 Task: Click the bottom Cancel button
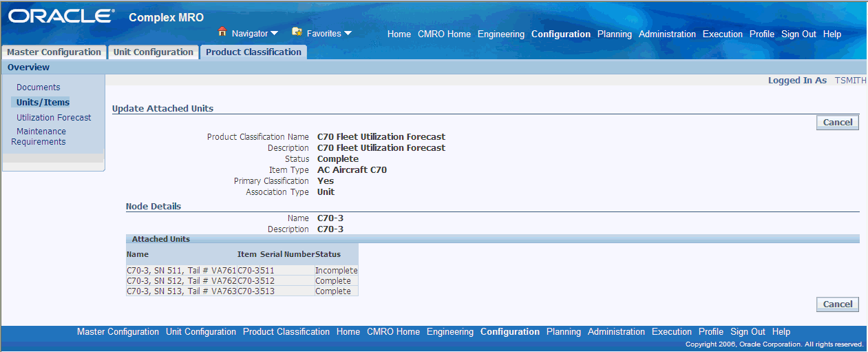[x=838, y=304]
